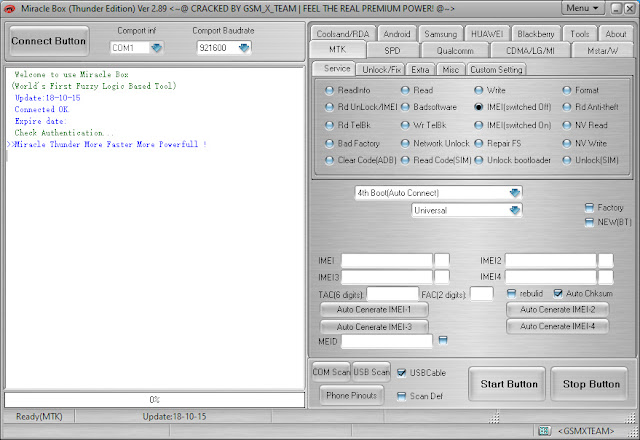640x440 pixels.
Task: Switch to the HUAWEI tab
Action: coord(487,34)
